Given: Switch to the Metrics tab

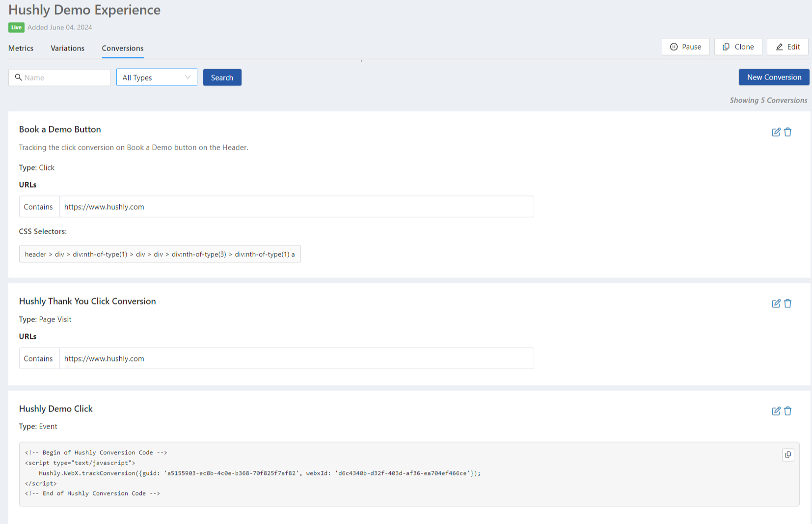Looking at the screenshot, I should [21, 48].
